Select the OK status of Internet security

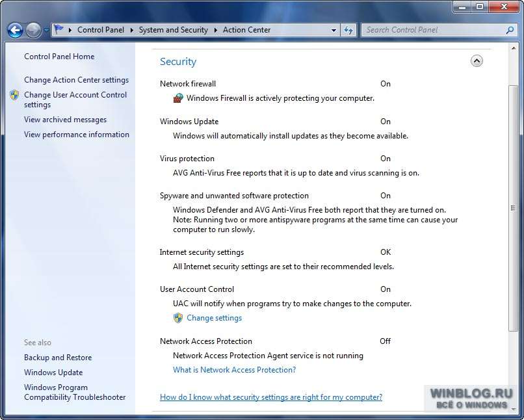pos(386,252)
